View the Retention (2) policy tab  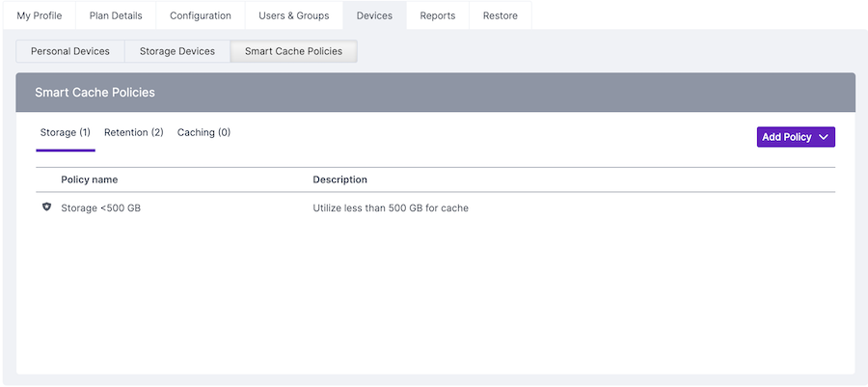pos(134,132)
